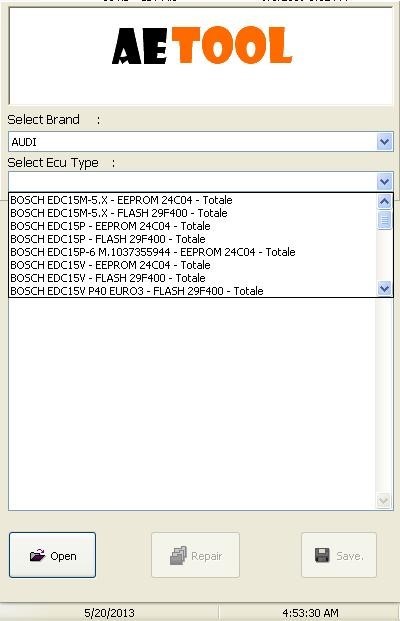Select BOSCH EDC15V P40 EURO3 FLASH entry

point(193,291)
